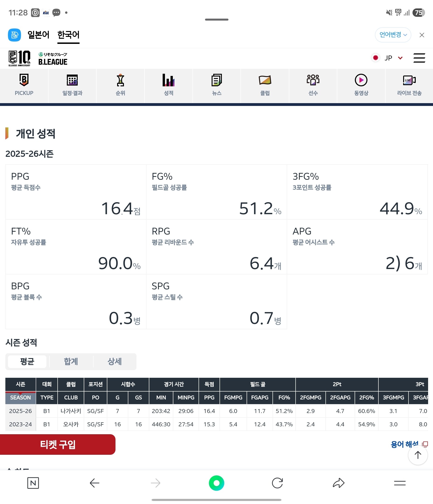Go forward with the right arrow

tap(155, 483)
